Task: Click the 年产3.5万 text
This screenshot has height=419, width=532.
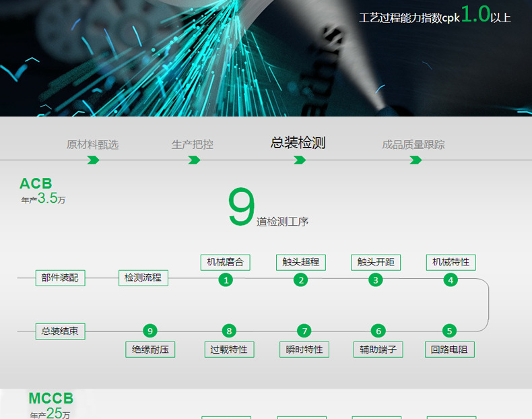Action: 43,199
